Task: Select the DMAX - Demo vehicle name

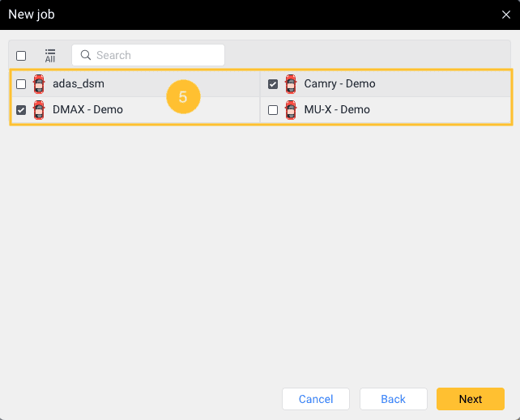Action: 87,110
